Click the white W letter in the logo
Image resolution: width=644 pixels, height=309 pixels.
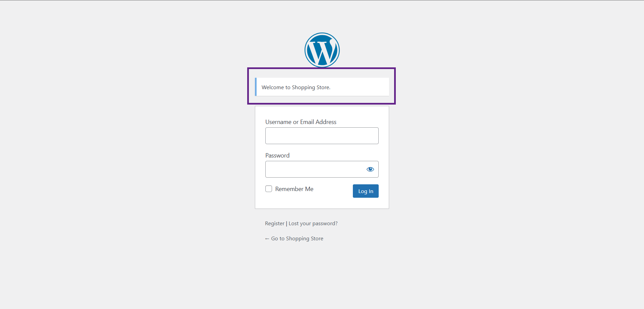pyautogui.click(x=322, y=52)
